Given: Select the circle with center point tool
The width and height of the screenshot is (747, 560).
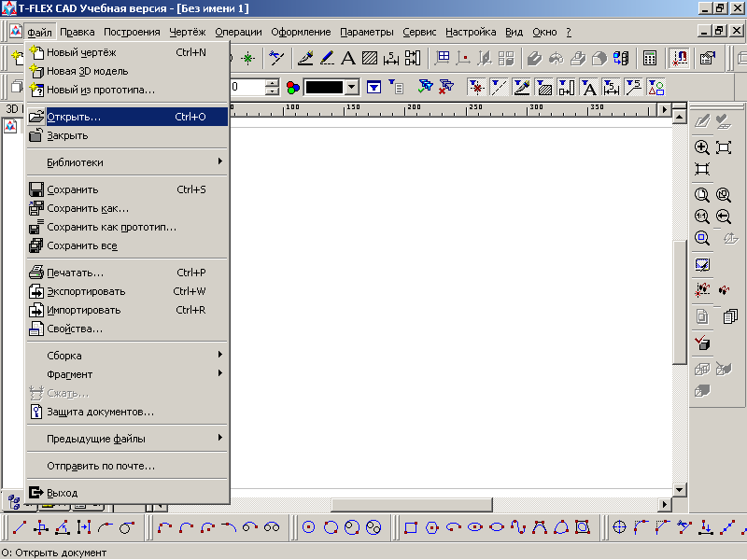Looking at the screenshot, I should (309, 527).
